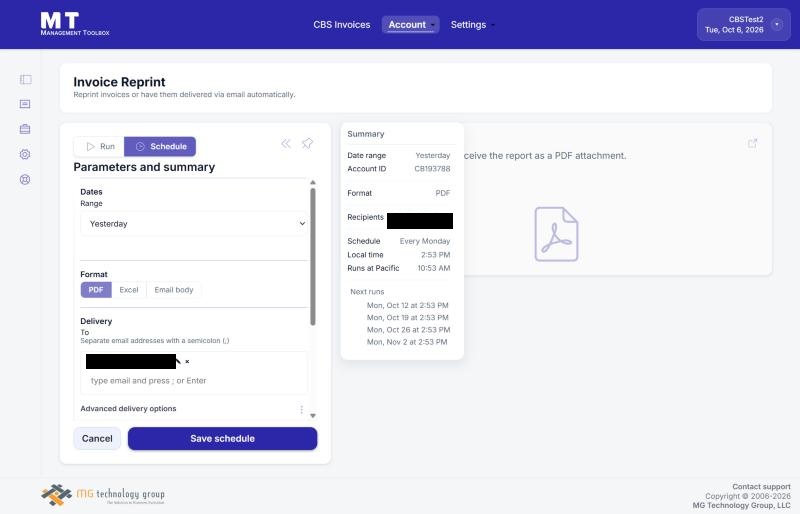
Task: Switch to the Run tab
Action: pyautogui.click(x=99, y=146)
